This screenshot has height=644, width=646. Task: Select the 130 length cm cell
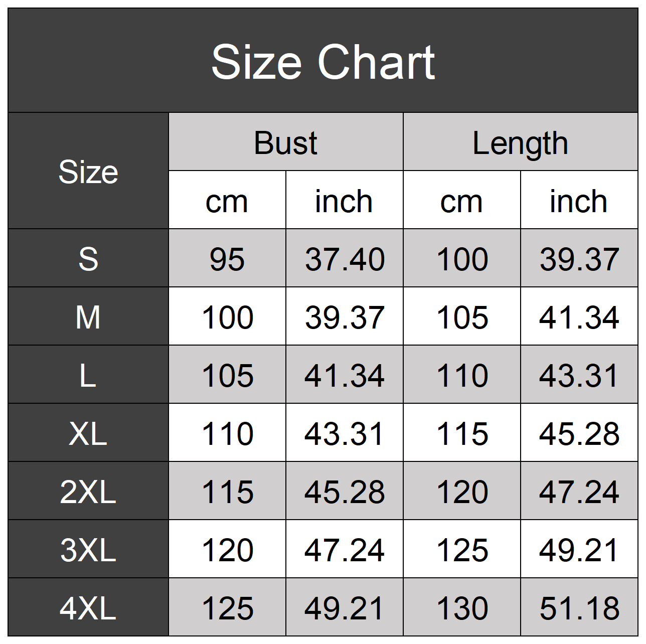point(462,607)
